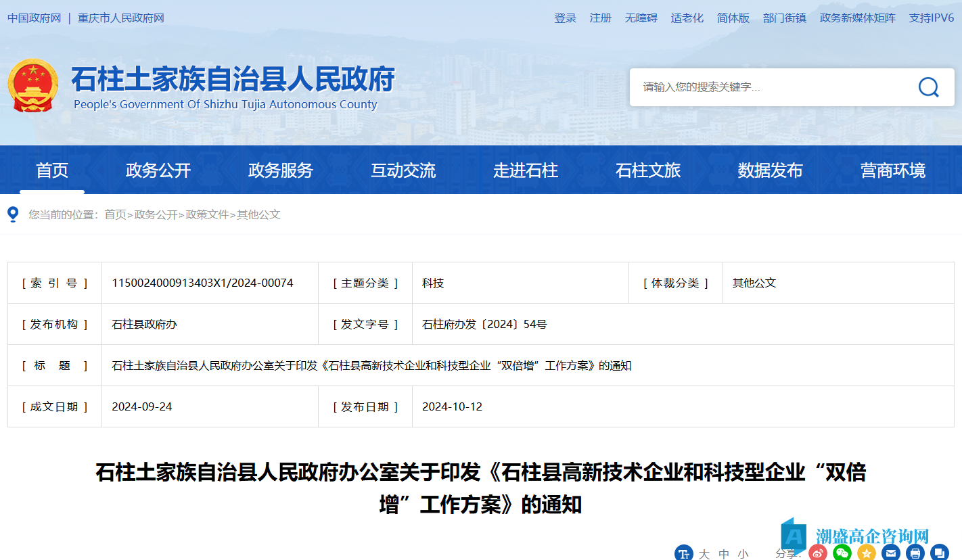Click the yellow star favorite icon
Viewport: 962px width, 560px height.
(867, 553)
